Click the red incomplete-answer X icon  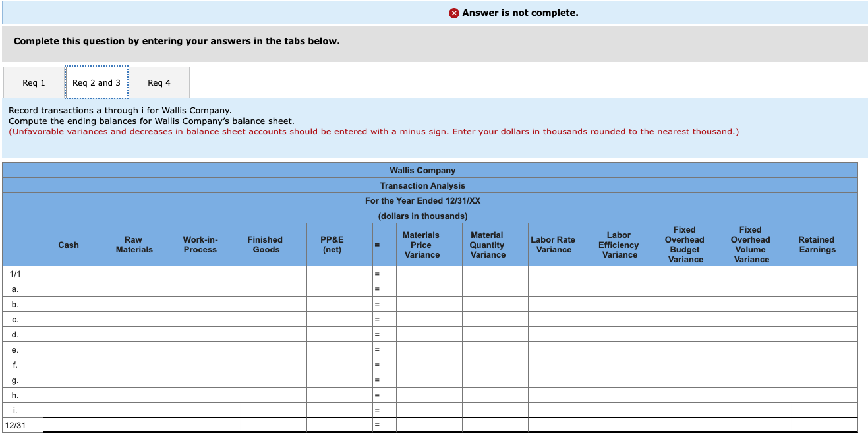454,13
